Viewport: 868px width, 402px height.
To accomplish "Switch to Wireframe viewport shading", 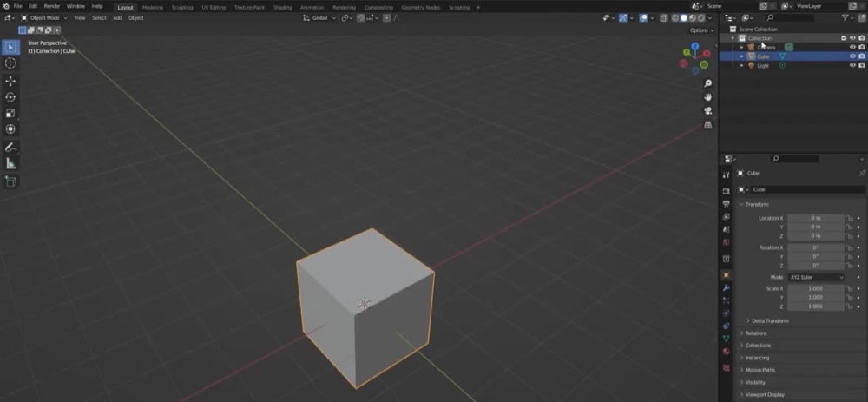I will (x=675, y=18).
